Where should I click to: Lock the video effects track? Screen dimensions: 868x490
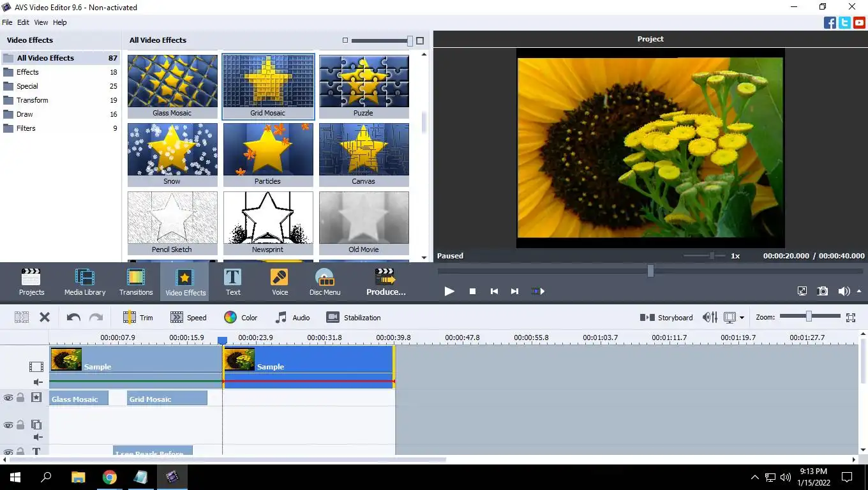(20, 397)
